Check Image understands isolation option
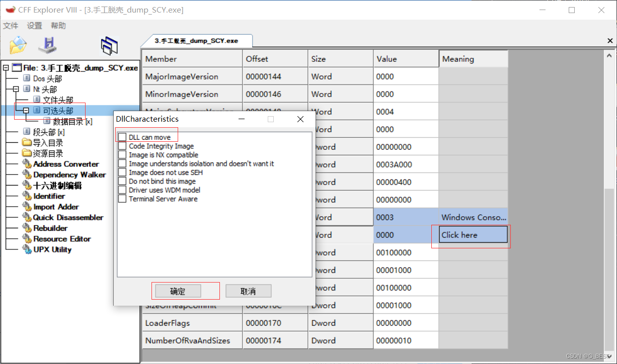Screen dimensions: 617x364 tap(122, 164)
